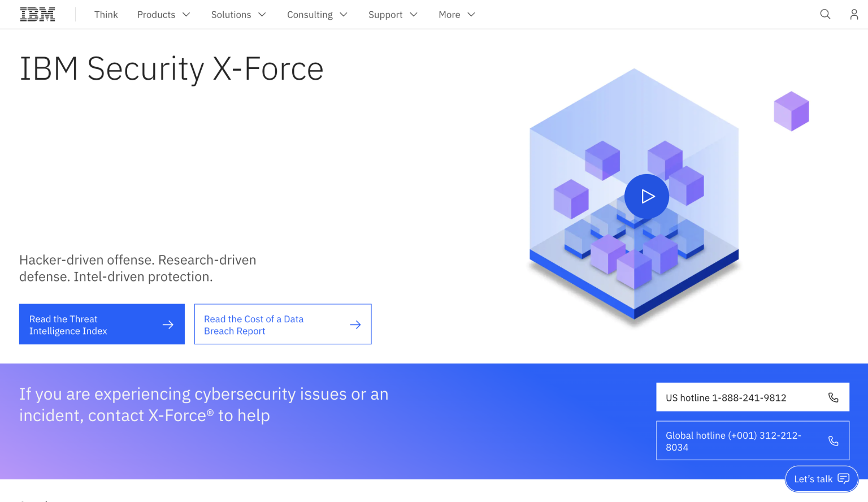This screenshot has height=502, width=868.
Task: Expand the Consulting dropdown menu
Action: click(x=317, y=15)
